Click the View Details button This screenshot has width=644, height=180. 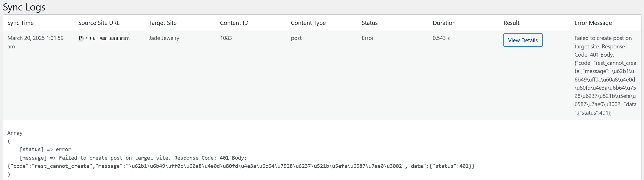point(523,40)
